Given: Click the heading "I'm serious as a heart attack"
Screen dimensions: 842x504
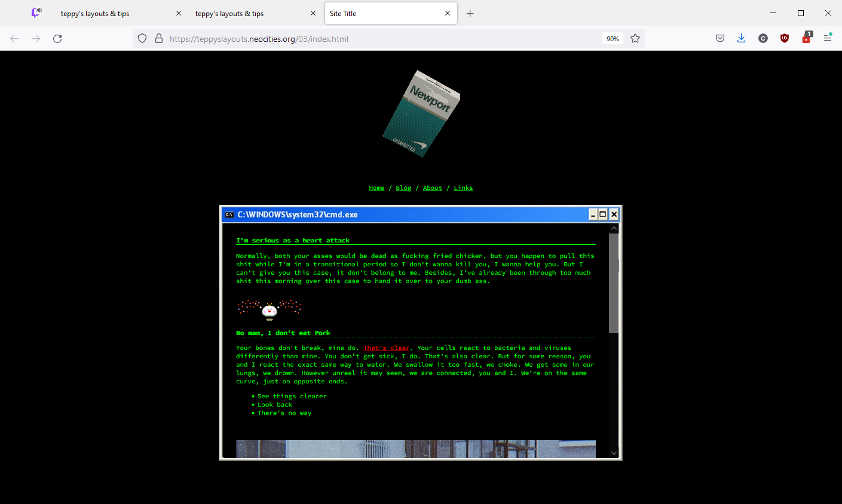Looking at the screenshot, I should (293, 241).
